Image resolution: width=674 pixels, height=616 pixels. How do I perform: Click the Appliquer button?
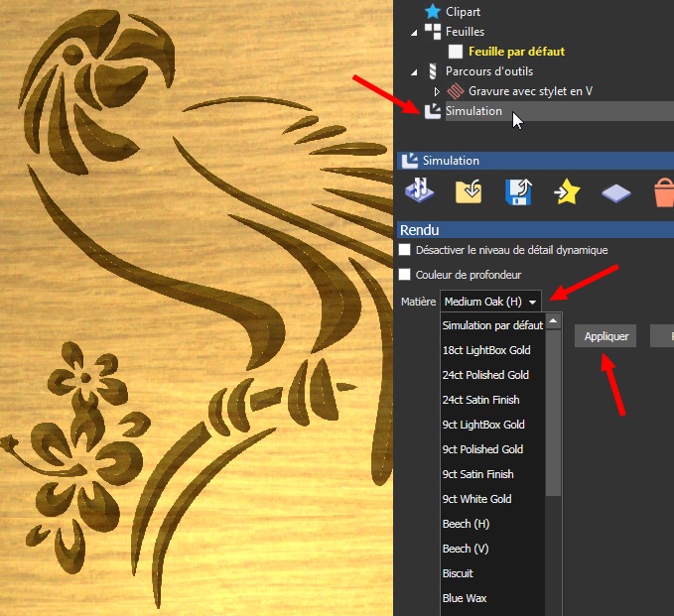tap(606, 336)
